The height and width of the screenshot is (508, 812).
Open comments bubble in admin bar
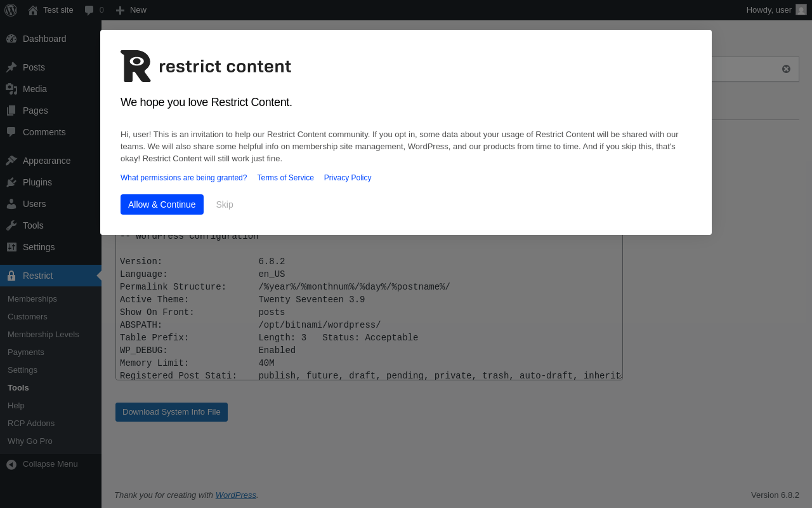point(89,10)
